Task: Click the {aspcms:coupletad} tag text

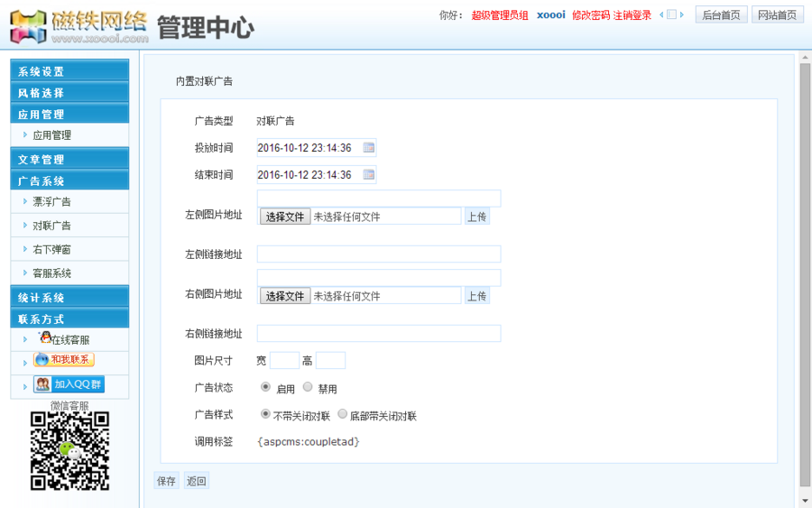Action: (309, 442)
